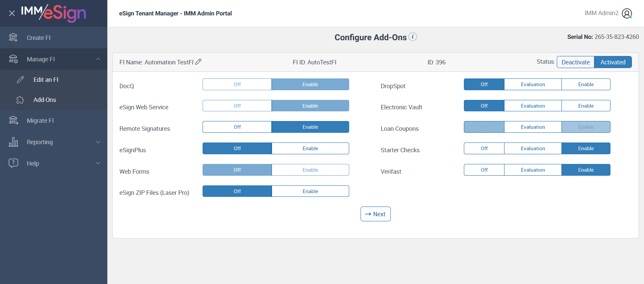Select the Add-Ons menu item
The image size is (644, 284).
[45, 100]
